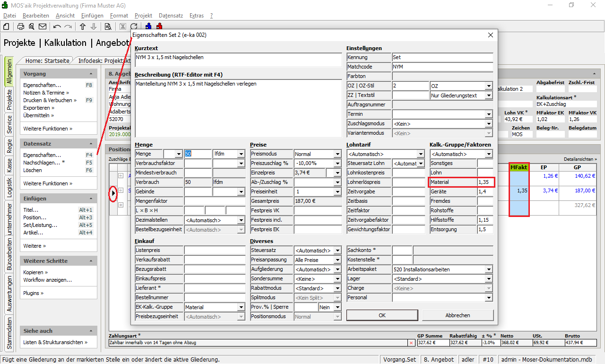Click the new document toolbar icon
This screenshot has height=364, width=605.
[7, 26]
